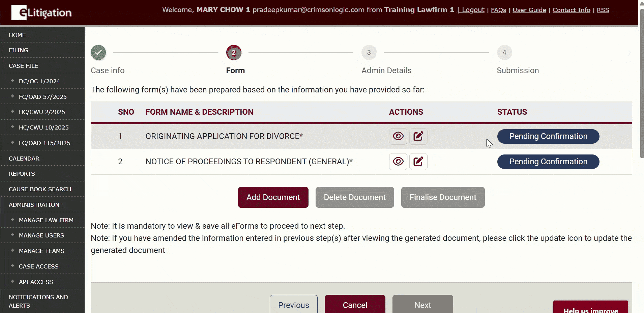Click the completed Case info step checkmark

point(98,53)
